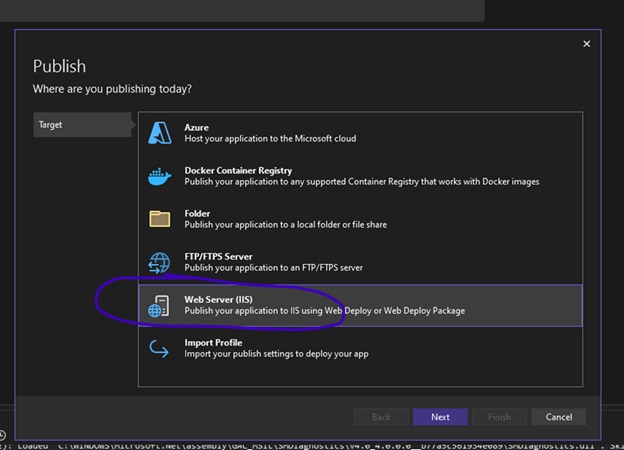Click 'Host your application to the Microsoft cloud'
624x450 pixels.
(x=270, y=138)
